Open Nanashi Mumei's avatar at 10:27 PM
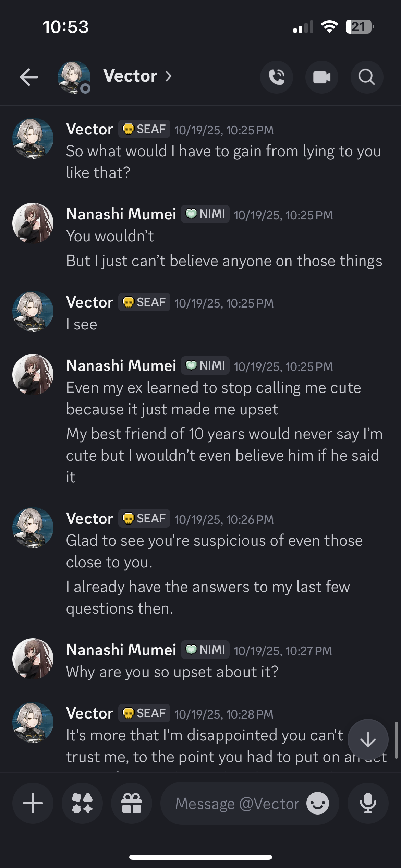 33,659
